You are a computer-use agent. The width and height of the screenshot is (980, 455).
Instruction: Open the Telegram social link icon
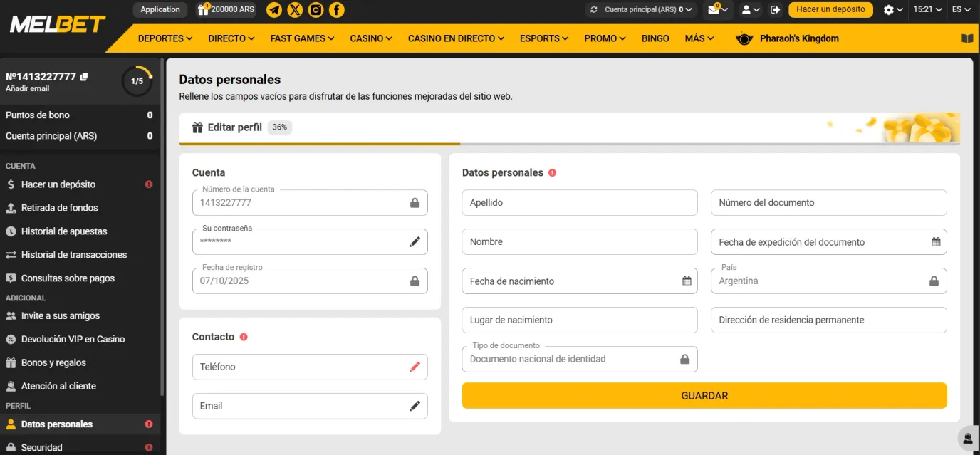point(274,10)
